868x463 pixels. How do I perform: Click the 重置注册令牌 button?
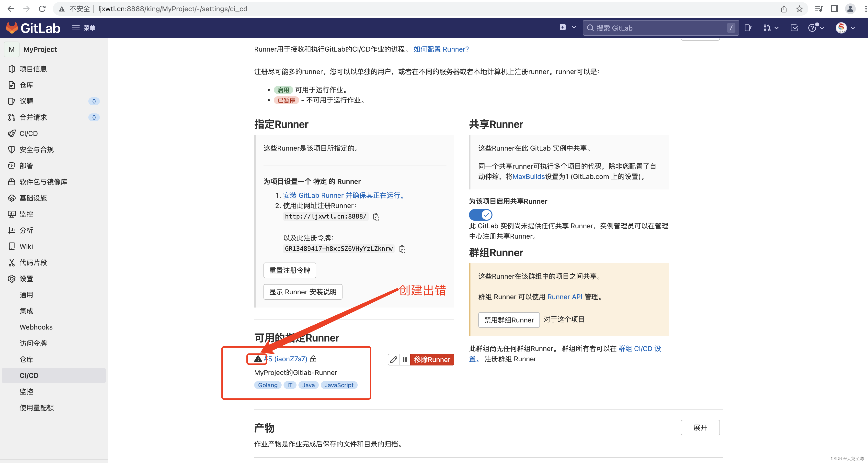pos(290,270)
